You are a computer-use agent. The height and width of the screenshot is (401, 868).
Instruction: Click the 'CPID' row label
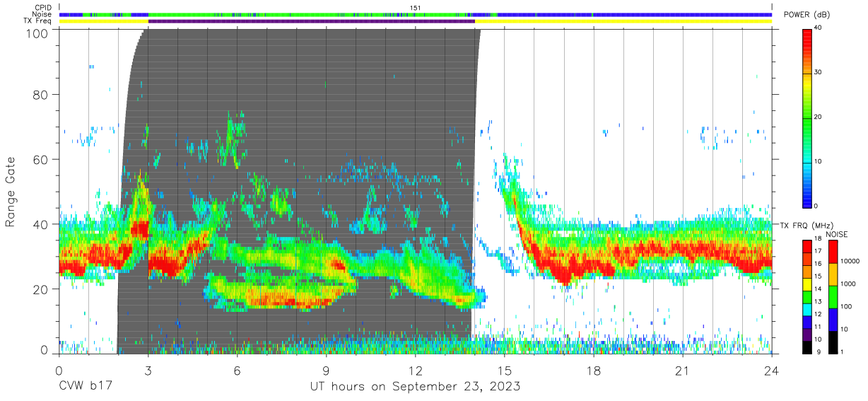43,8
